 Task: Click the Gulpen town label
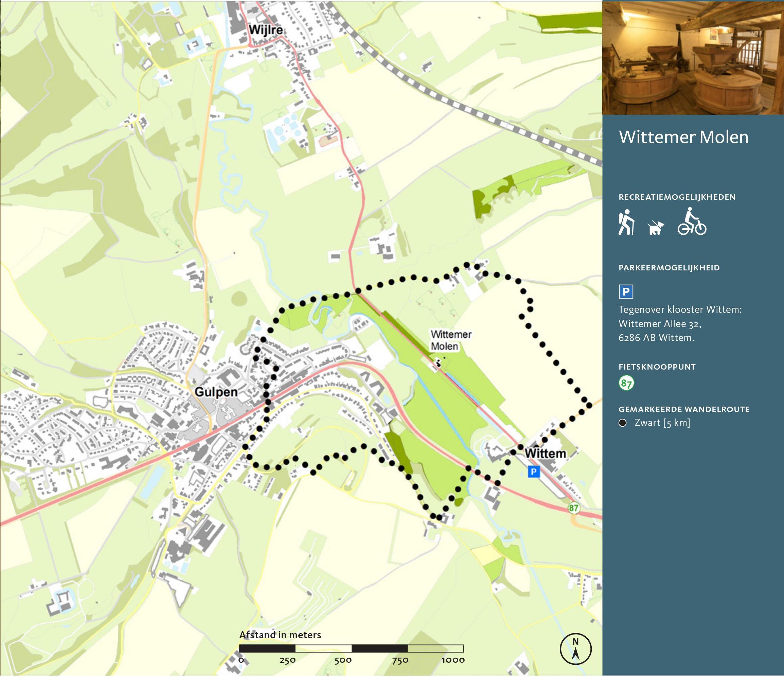click(216, 392)
